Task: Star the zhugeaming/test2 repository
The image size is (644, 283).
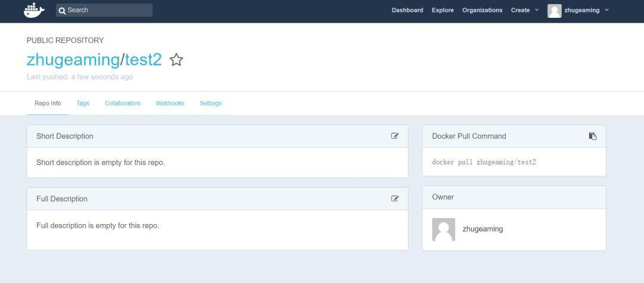Action: click(176, 60)
